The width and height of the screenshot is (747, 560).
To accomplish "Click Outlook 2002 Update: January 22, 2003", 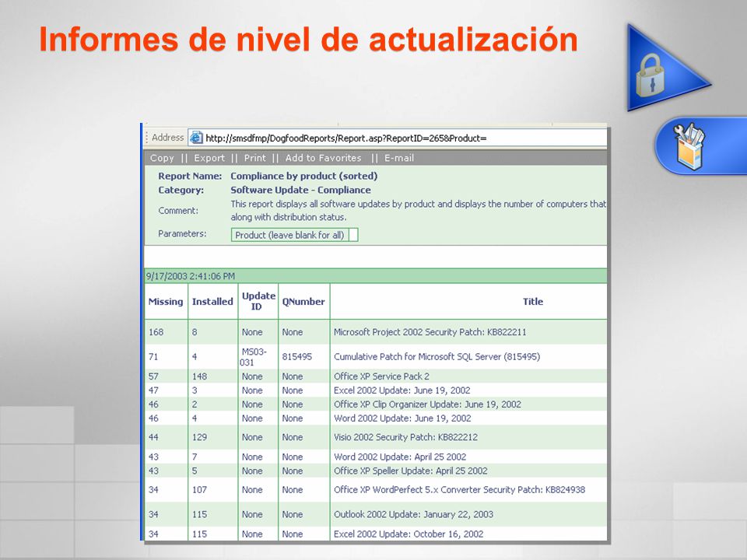I will click(413, 514).
